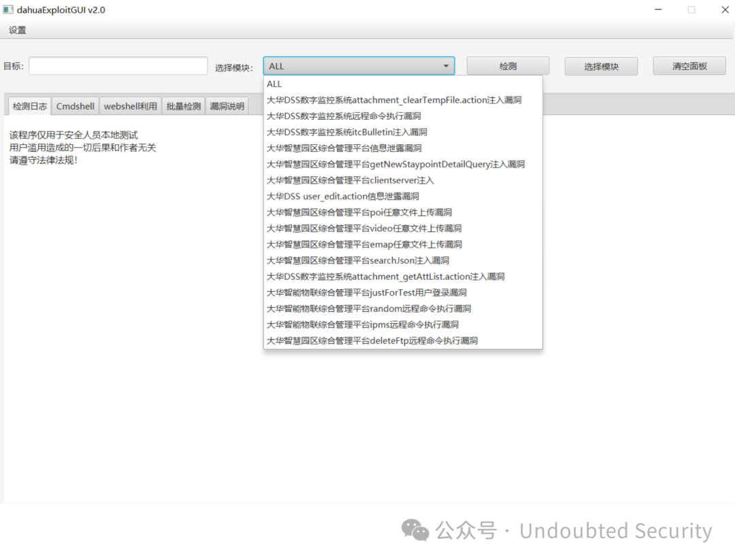The width and height of the screenshot is (735, 560).
Task: Choose the video任意文件上传漏洞 option
Action: tap(403, 228)
